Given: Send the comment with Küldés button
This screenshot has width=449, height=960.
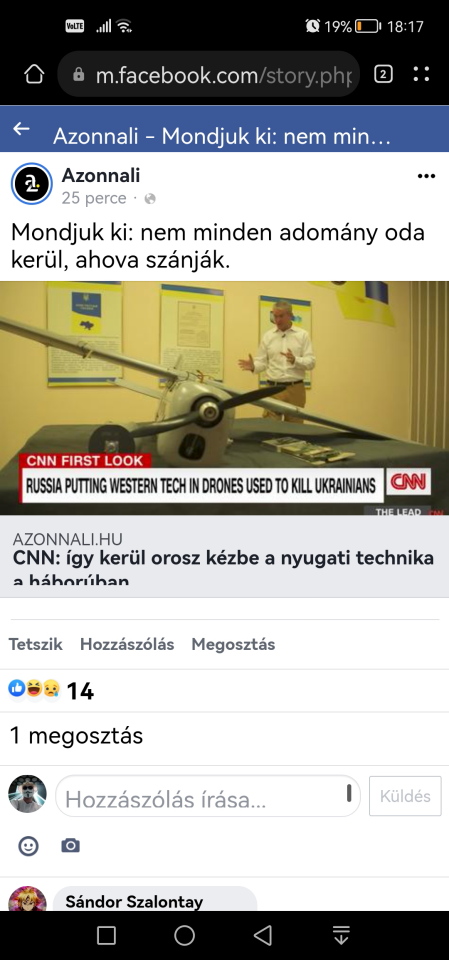Looking at the screenshot, I should click(405, 796).
